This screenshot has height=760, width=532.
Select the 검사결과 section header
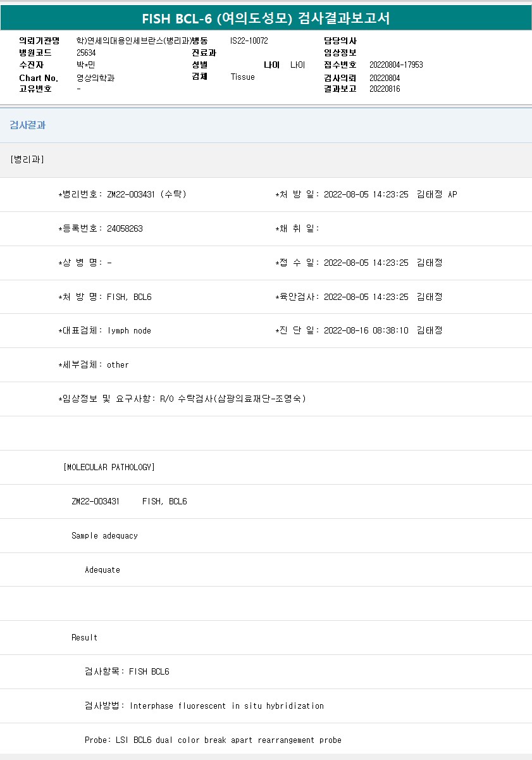27,125
